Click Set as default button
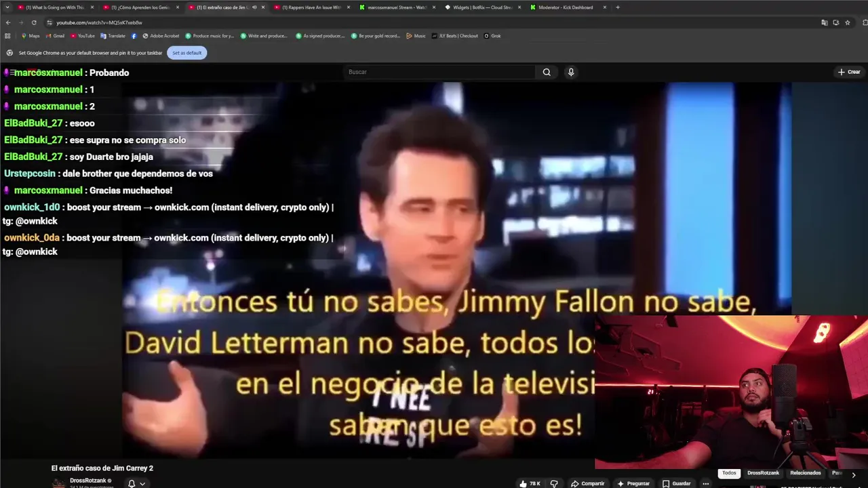The height and width of the screenshot is (488, 868). (x=186, y=53)
